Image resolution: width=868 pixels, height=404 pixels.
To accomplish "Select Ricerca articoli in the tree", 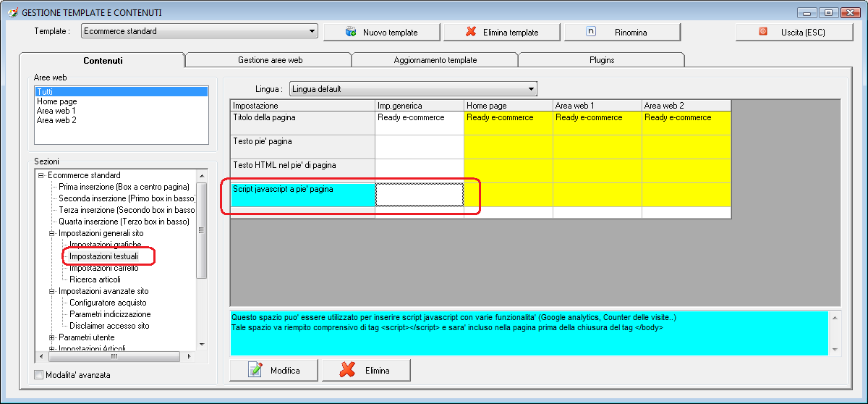I will click(x=95, y=279).
